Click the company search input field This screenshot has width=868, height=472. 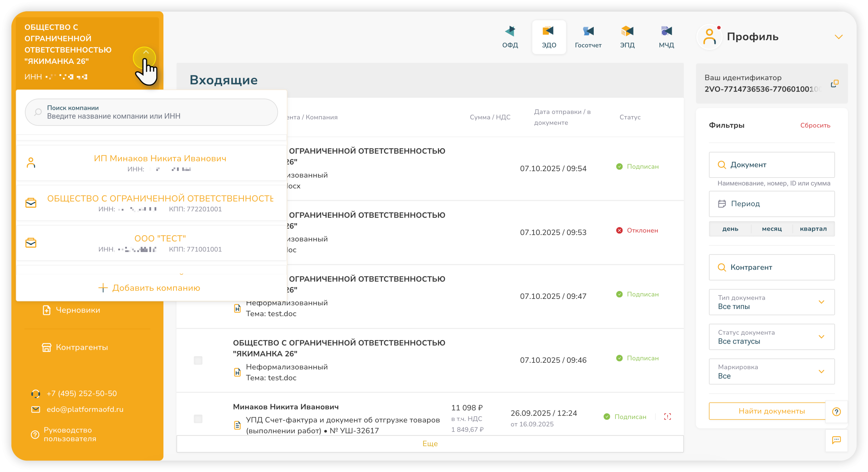point(152,112)
